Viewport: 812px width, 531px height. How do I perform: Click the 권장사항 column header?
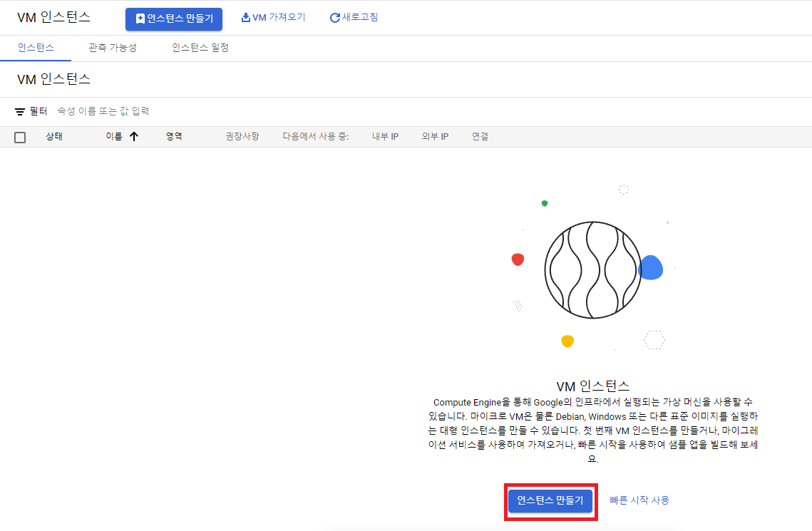[242, 137]
